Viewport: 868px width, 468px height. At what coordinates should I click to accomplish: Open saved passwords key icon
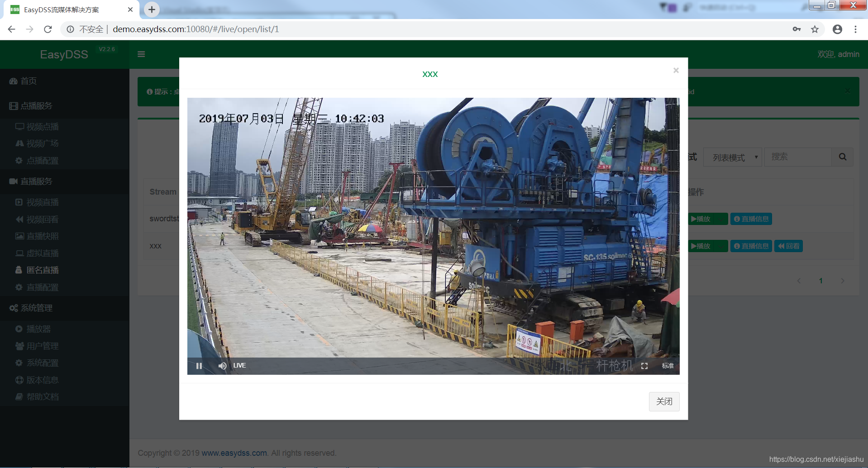coord(796,29)
